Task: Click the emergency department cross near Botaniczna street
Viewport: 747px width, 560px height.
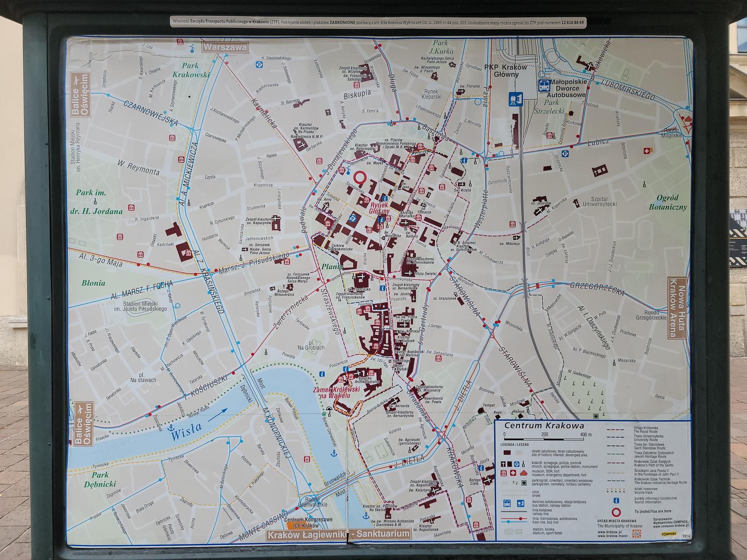Action: 646,152
